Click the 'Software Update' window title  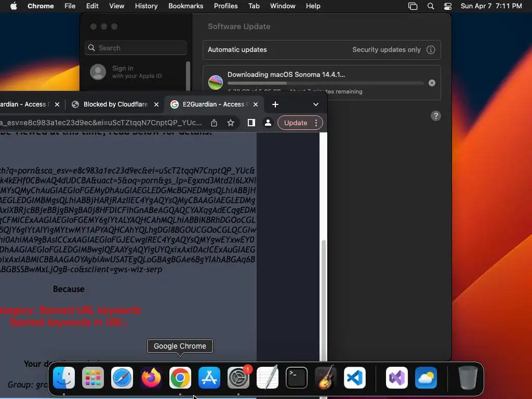click(x=239, y=26)
